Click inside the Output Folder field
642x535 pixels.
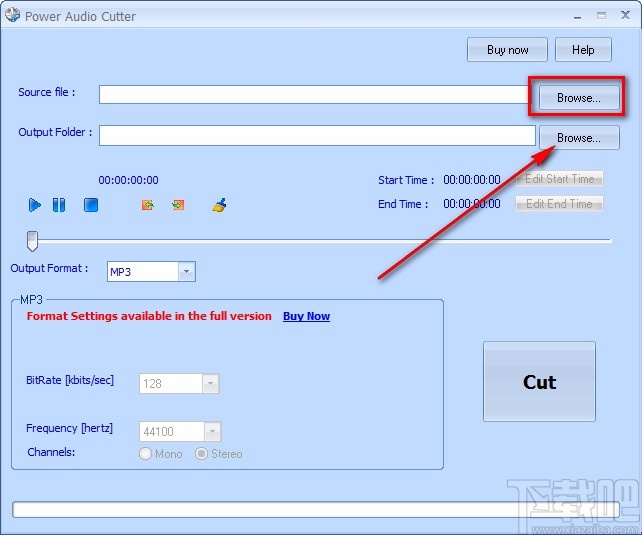pyautogui.click(x=317, y=135)
